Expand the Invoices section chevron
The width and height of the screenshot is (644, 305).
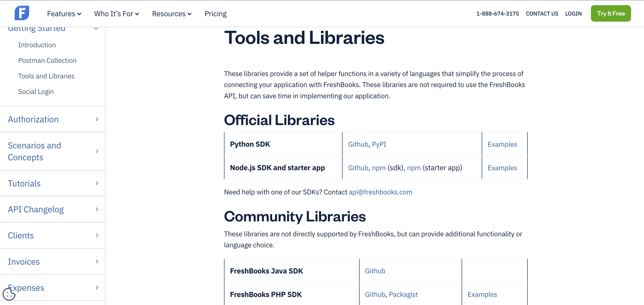pyautogui.click(x=97, y=261)
